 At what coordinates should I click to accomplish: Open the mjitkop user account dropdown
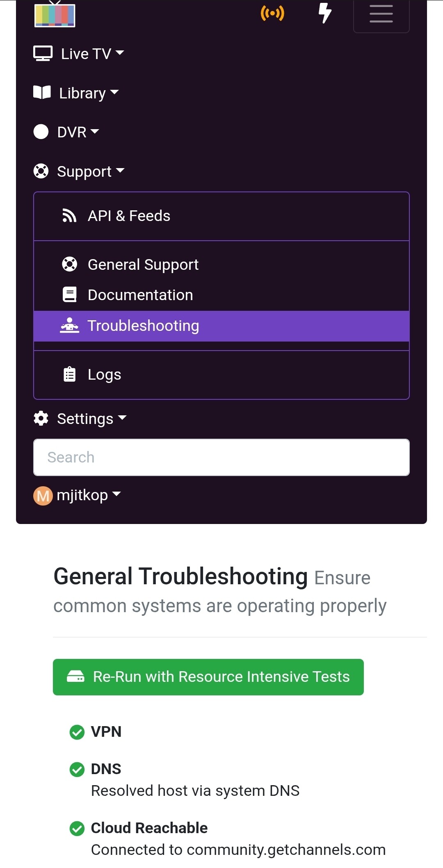point(77,495)
